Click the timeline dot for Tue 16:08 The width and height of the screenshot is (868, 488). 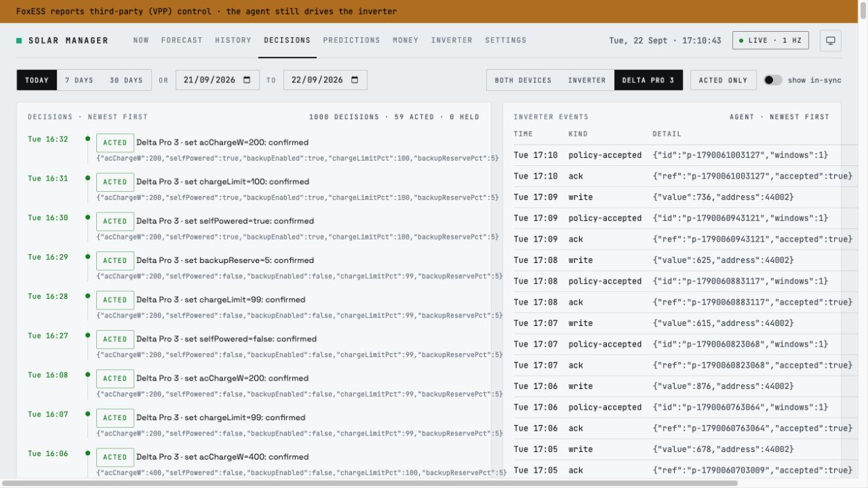click(x=87, y=375)
